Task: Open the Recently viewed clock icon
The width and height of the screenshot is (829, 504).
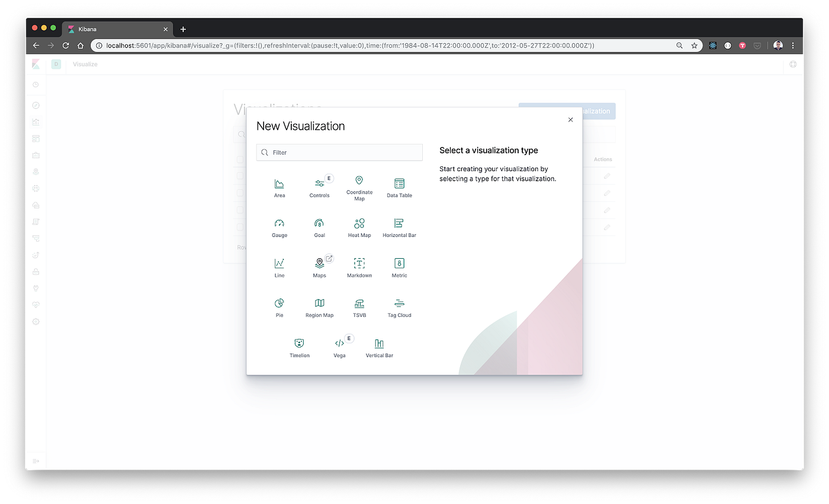Action: 36,85
